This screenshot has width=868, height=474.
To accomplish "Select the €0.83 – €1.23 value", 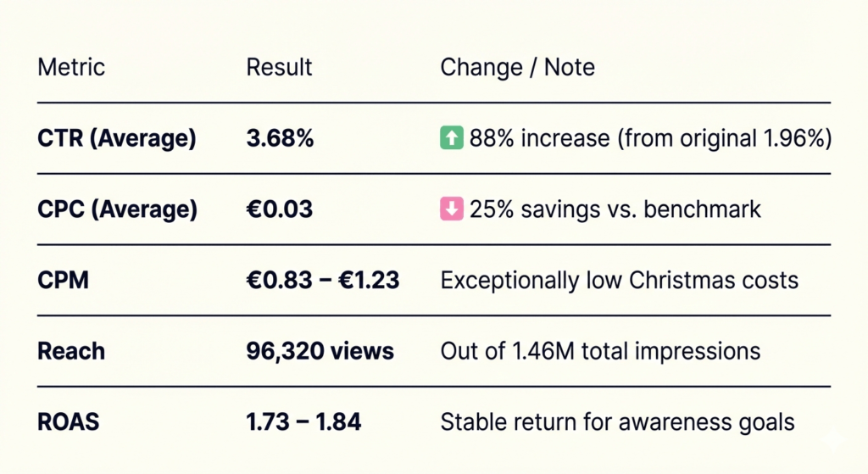I will click(322, 280).
